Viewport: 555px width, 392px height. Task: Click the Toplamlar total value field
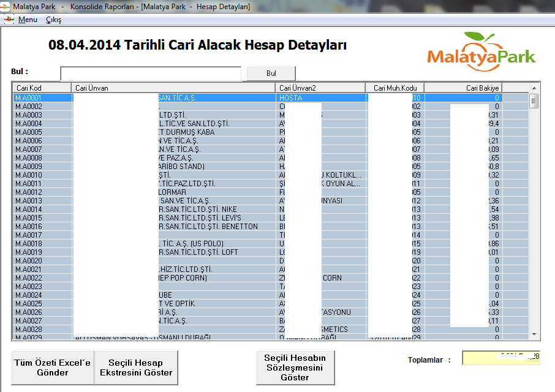[x=501, y=358]
